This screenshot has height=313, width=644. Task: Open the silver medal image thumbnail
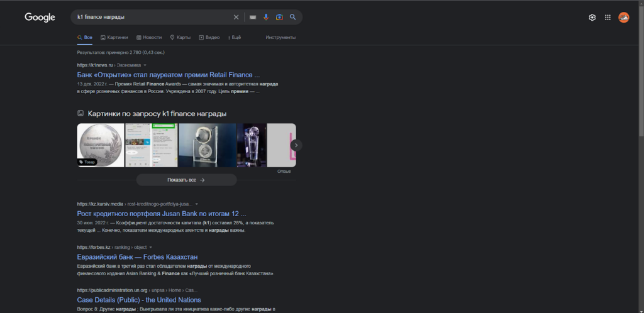[x=101, y=145]
